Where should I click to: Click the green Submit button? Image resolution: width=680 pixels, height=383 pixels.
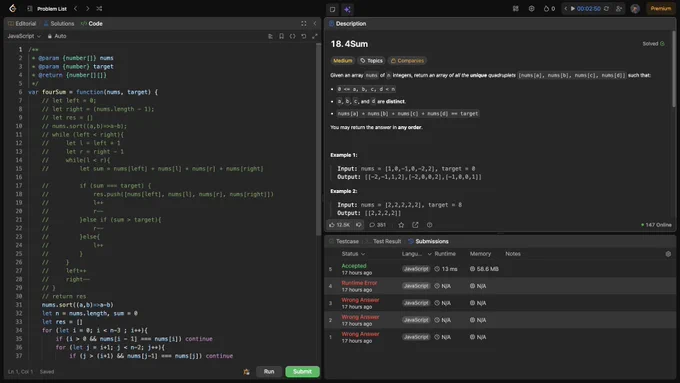(x=302, y=371)
